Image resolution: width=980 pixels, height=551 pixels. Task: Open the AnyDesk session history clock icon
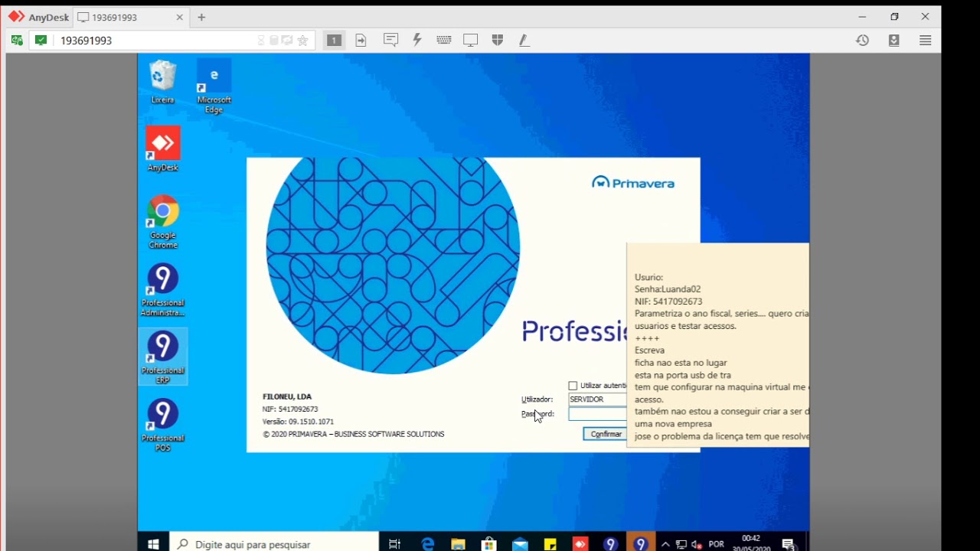click(x=863, y=40)
